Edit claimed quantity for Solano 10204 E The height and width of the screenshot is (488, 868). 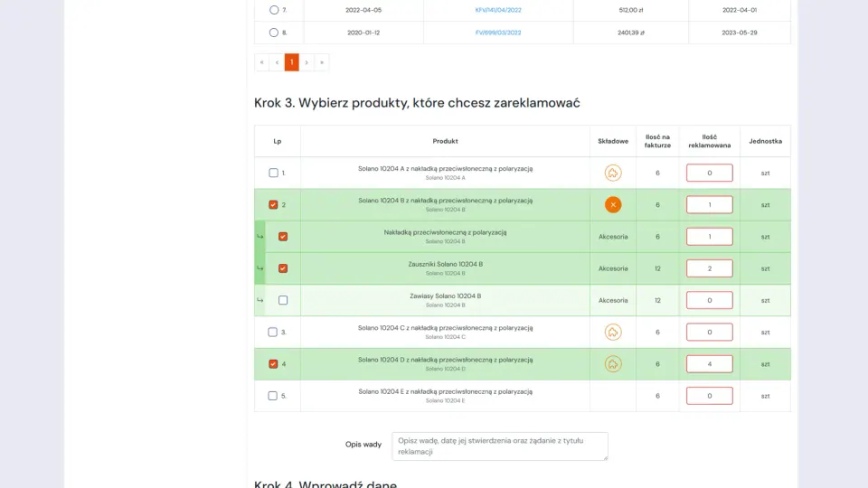[710, 396]
